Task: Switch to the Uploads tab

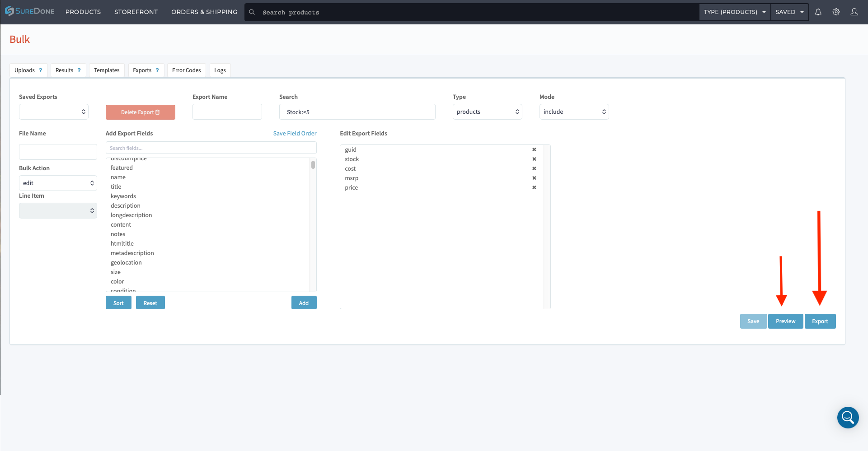Action: coord(28,70)
